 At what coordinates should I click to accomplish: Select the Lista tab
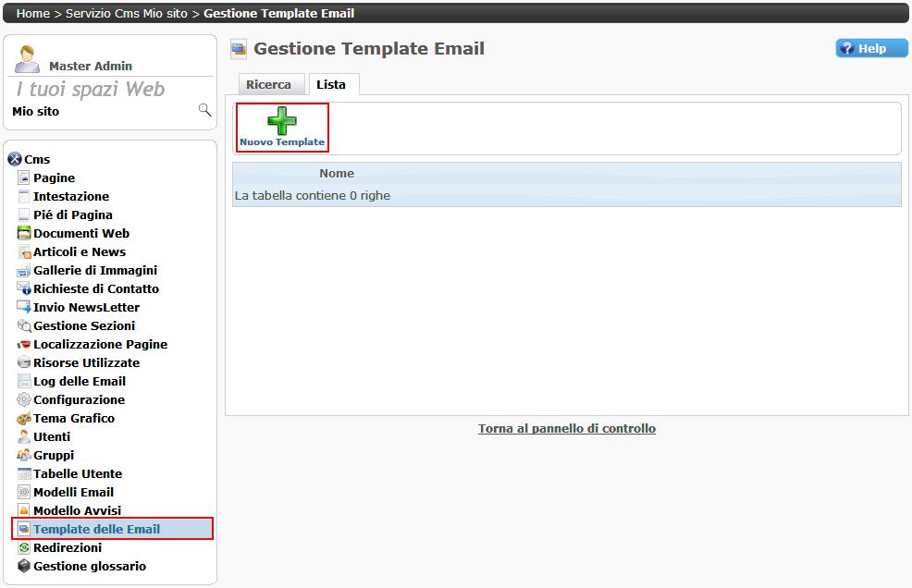331,84
